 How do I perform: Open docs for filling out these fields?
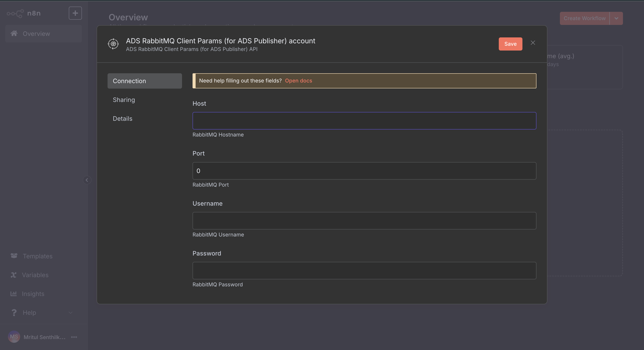[x=299, y=80]
